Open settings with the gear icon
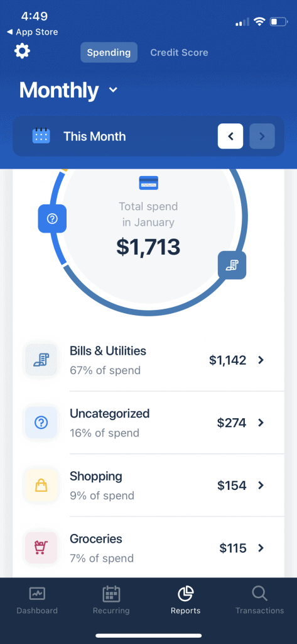The image size is (297, 644). click(22, 52)
